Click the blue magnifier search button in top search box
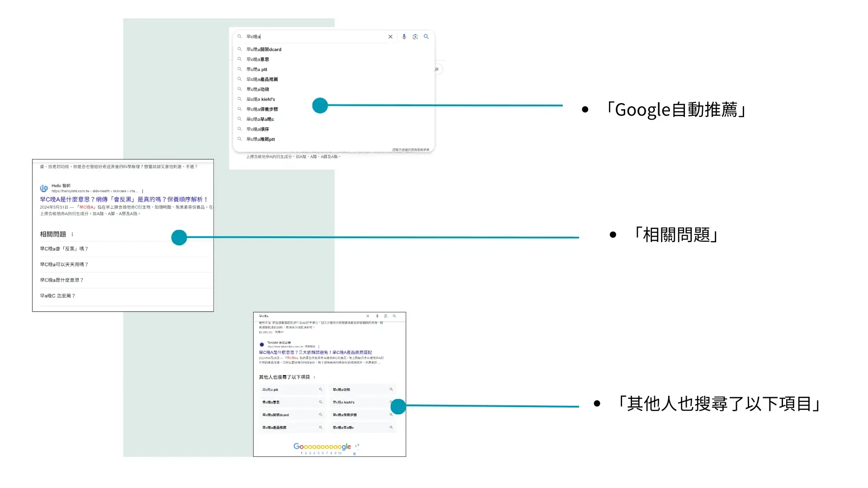Screen dimensions: 868x488 coord(426,37)
